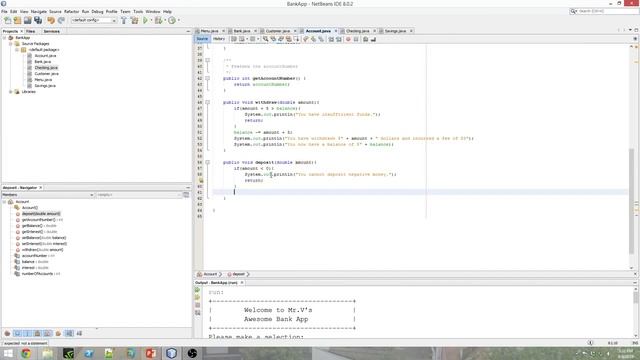Click the Re-run with Different Parameters icon
The width and height of the screenshot is (640, 360).
pyautogui.click(x=198, y=298)
